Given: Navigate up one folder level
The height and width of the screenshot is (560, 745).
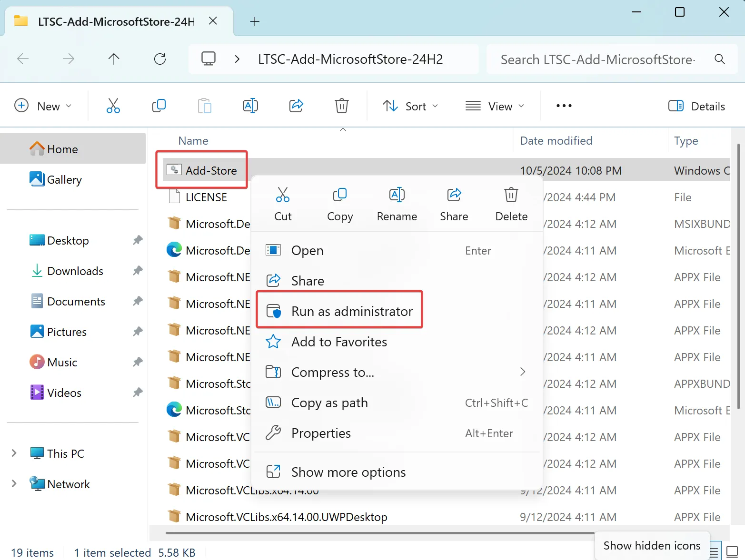Looking at the screenshot, I should coord(114,59).
